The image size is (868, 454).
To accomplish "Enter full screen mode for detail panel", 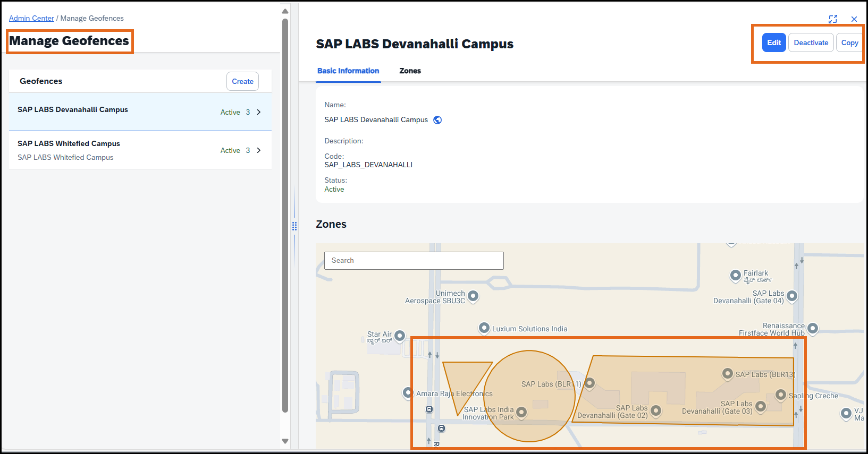I will (833, 19).
